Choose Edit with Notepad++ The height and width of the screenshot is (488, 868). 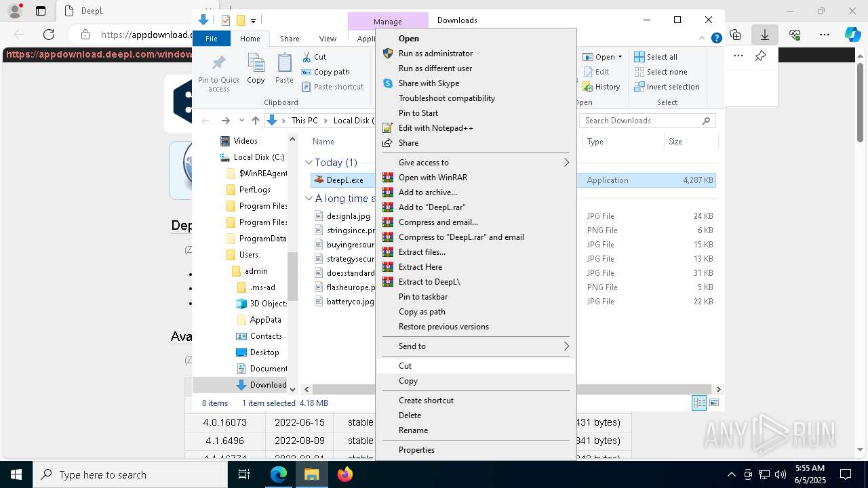tap(435, 128)
